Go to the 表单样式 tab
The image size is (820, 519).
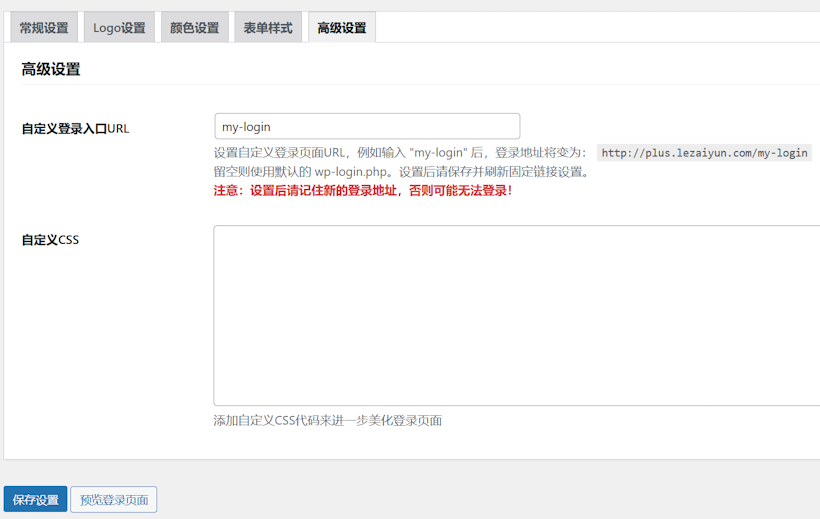(268, 28)
